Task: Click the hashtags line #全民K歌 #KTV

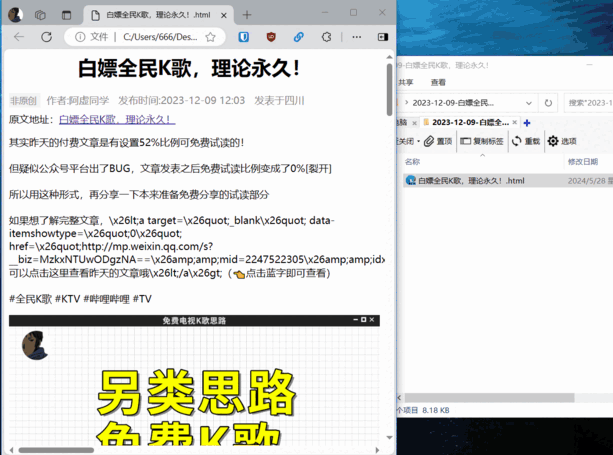Action: 80,299
